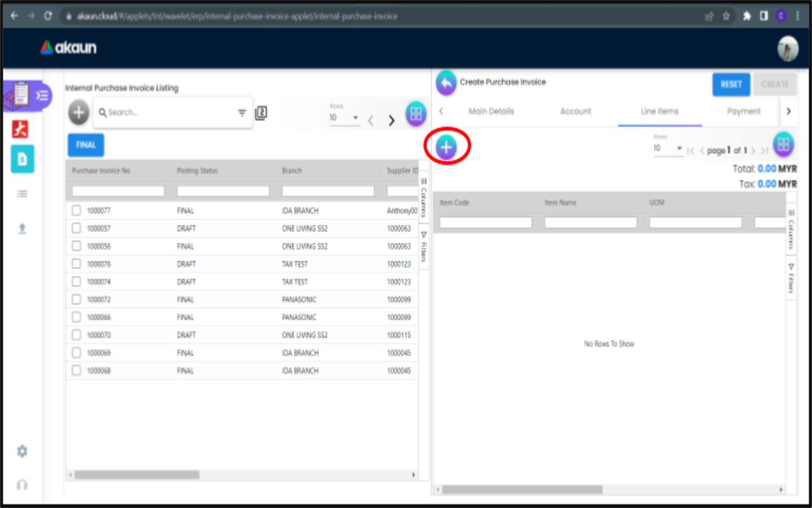Click the gray plus icon in invoice listing

click(x=79, y=113)
